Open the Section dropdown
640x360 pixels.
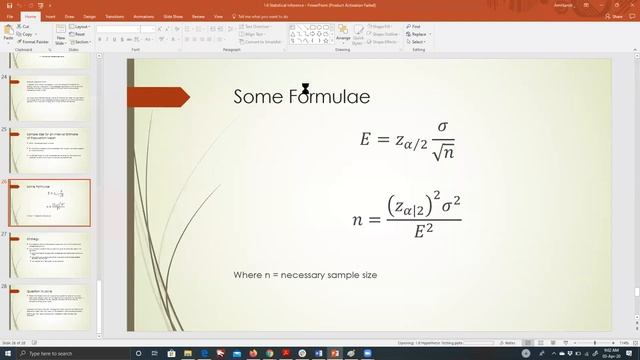pos(80,42)
